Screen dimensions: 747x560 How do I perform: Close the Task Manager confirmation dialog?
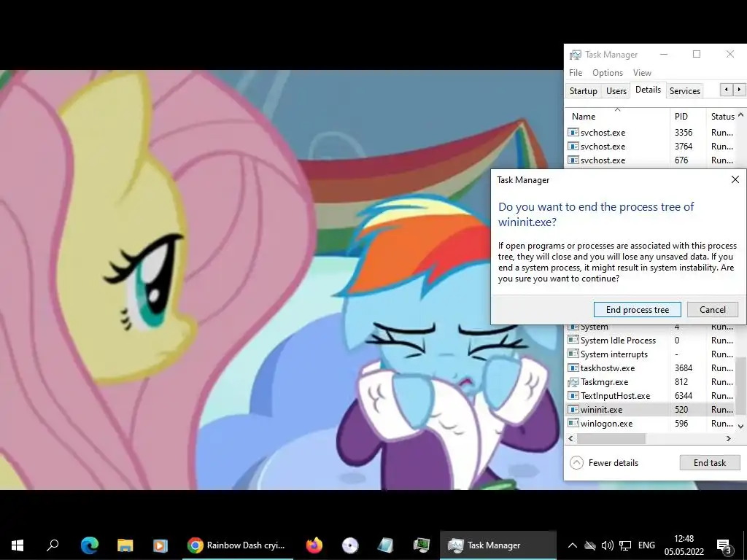735,179
